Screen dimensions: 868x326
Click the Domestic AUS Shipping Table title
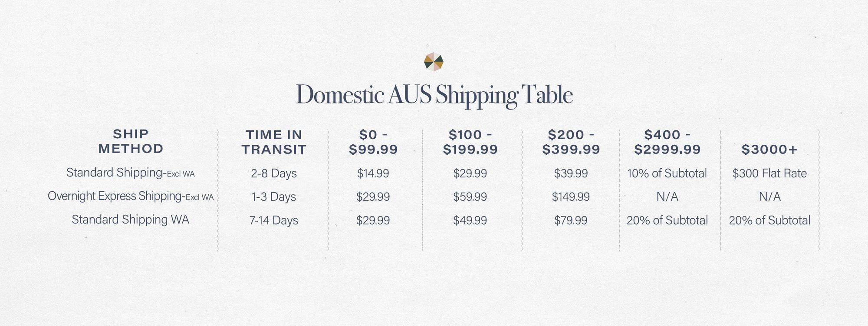[x=434, y=94]
